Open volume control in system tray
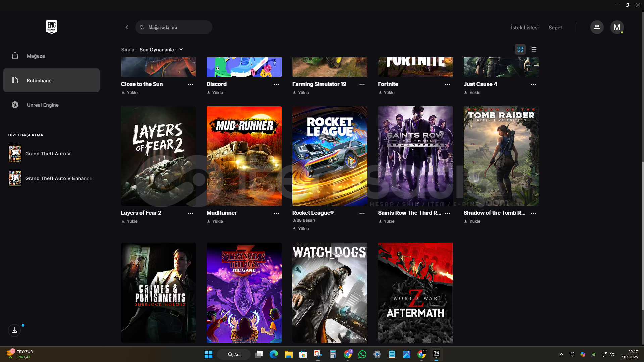Viewport: 644px width, 362px height. (612, 354)
